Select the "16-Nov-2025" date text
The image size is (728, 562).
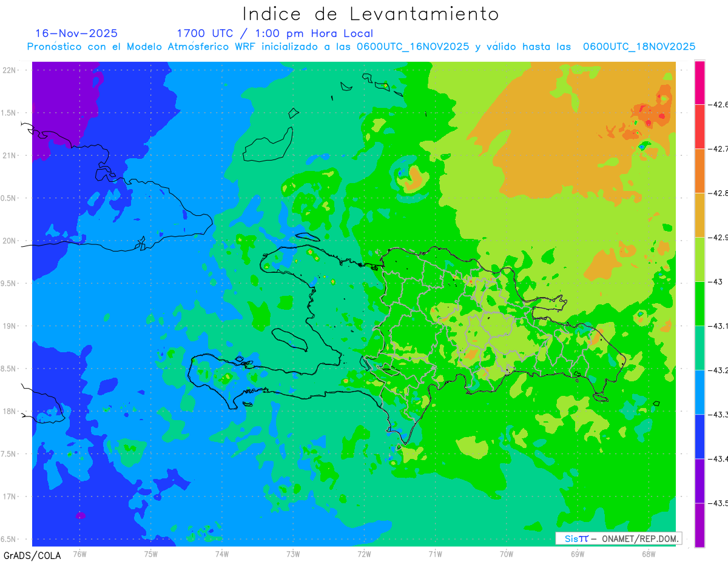click(x=76, y=33)
